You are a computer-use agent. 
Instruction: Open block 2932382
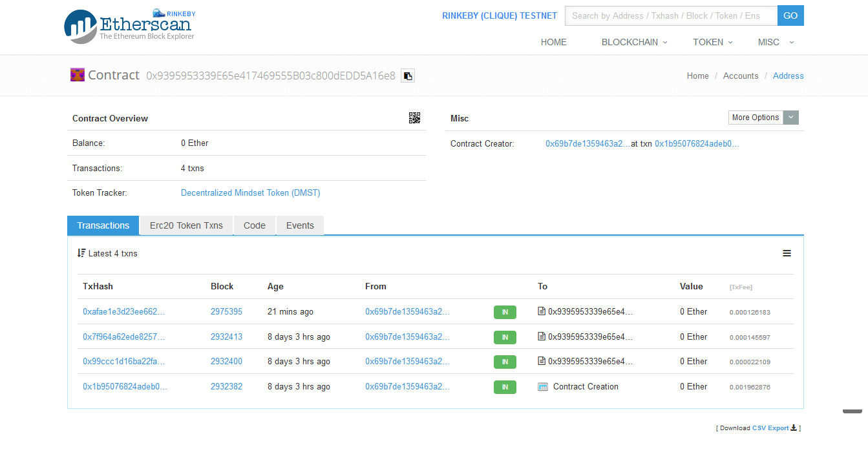click(226, 386)
